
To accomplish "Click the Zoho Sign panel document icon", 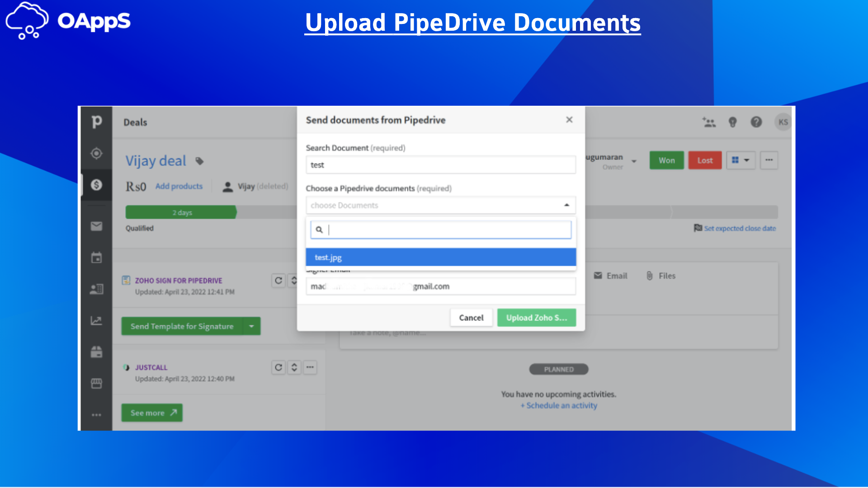I will click(x=126, y=281).
